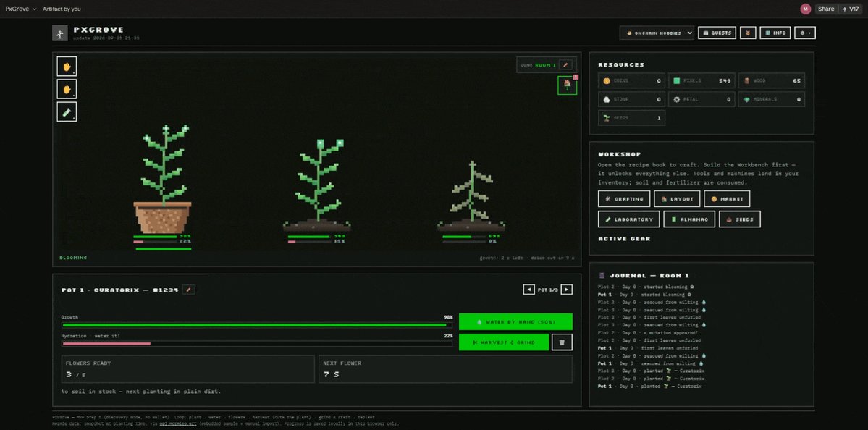This screenshot has height=430, width=868.
Task: Click the Stone resource cell
Action: (631, 100)
